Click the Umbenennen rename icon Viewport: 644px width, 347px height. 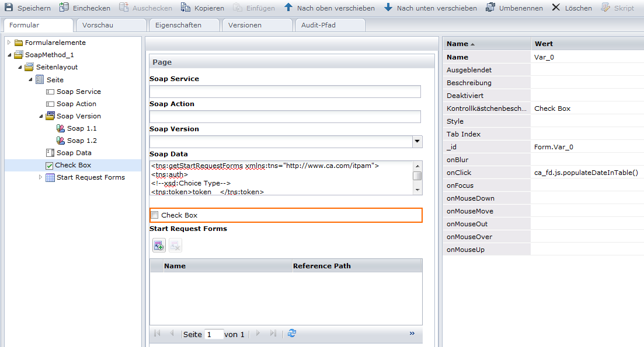490,8
